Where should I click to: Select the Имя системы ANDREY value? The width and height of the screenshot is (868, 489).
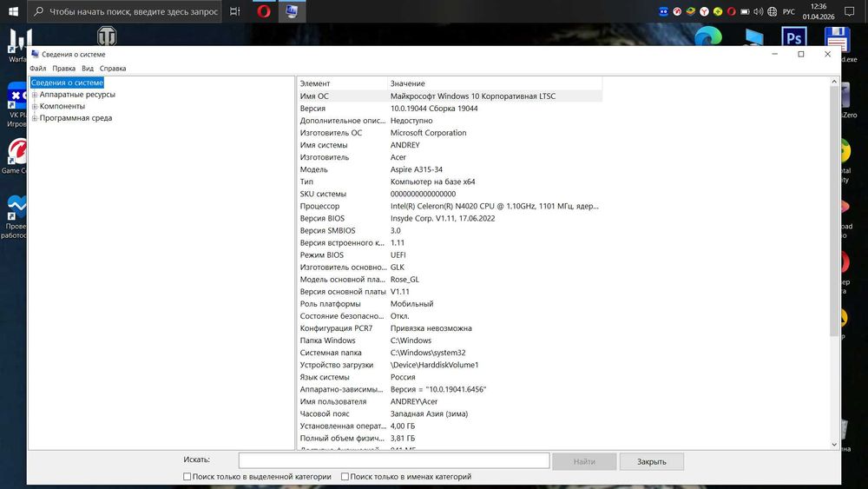[405, 145]
